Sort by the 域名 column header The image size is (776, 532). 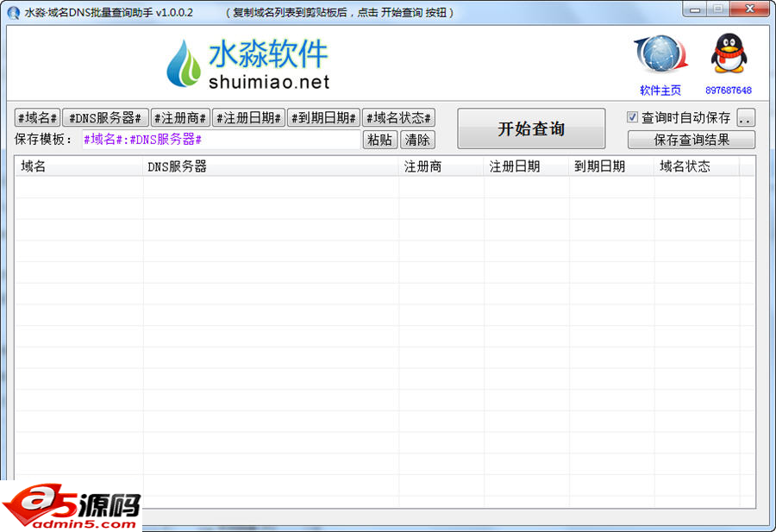(79, 166)
